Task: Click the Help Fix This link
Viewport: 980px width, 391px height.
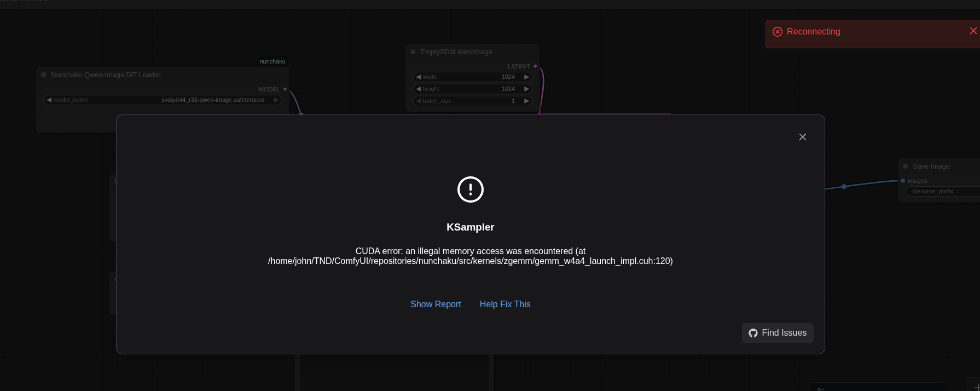Action: tap(505, 304)
